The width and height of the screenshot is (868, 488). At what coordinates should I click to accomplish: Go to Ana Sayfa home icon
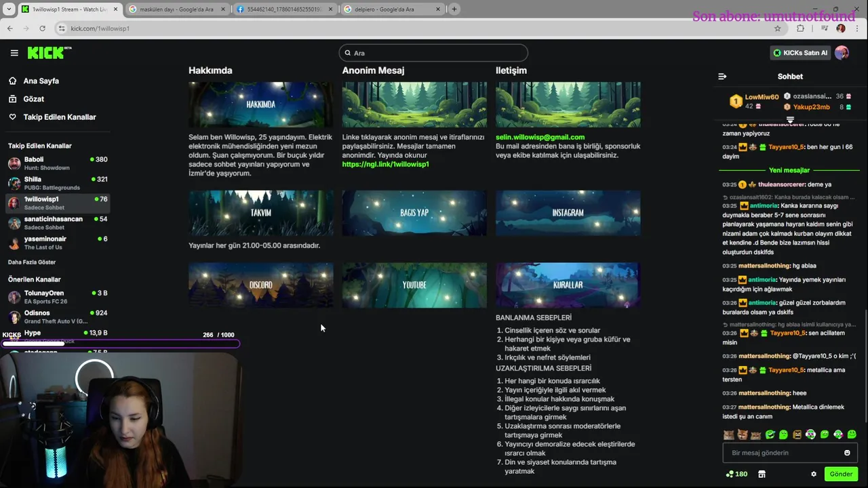(12, 81)
